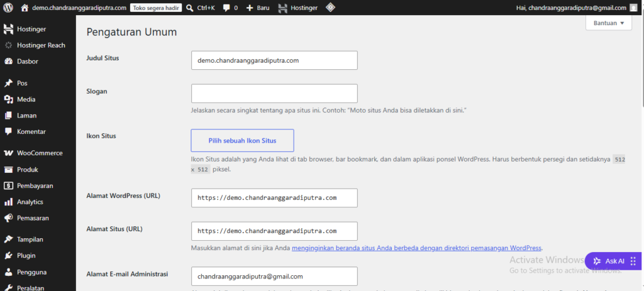Click the Hostinger logo icon in admin bar
This screenshot has height=291, width=644.
pyautogui.click(x=282, y=8)
